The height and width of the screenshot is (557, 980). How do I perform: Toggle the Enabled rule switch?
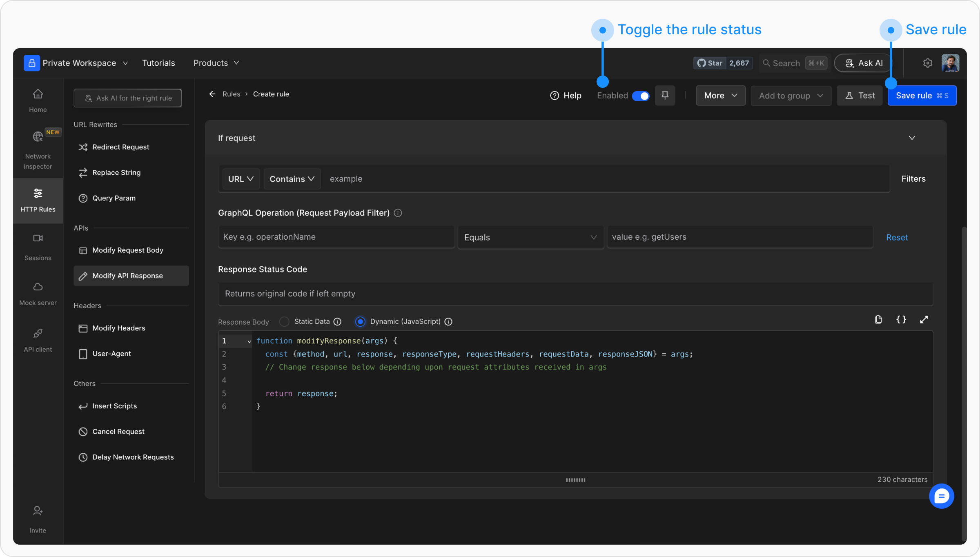click(x=640, y=96)
